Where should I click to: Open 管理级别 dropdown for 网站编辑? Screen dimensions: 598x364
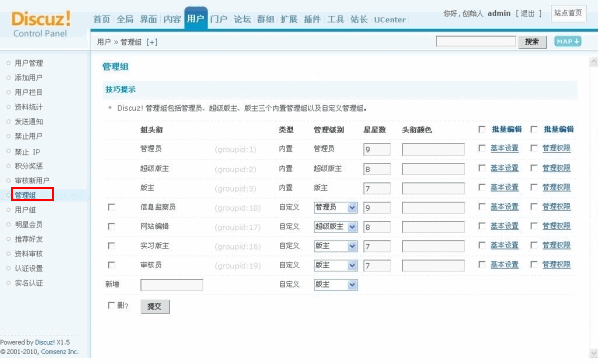[x=336, y=227]
